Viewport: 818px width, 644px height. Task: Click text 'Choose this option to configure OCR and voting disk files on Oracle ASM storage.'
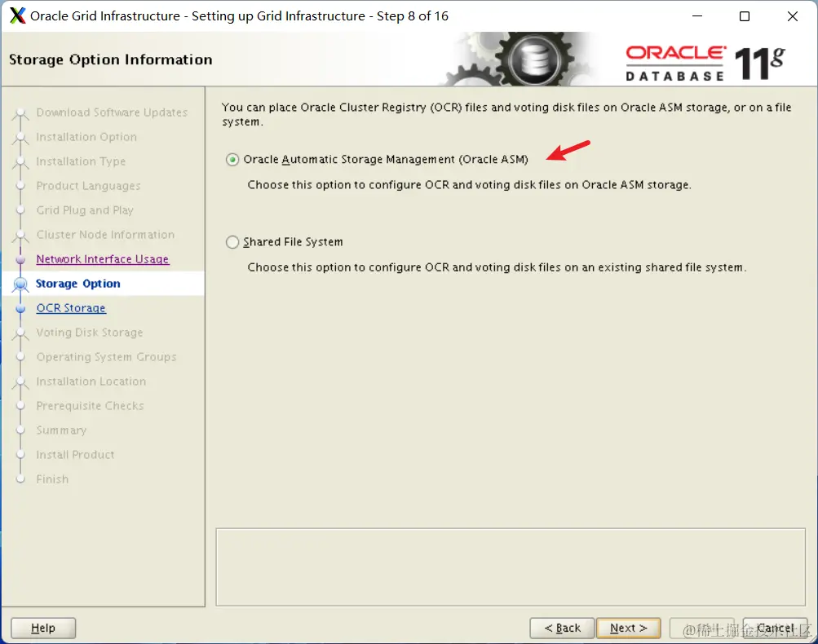pos(469,185)
